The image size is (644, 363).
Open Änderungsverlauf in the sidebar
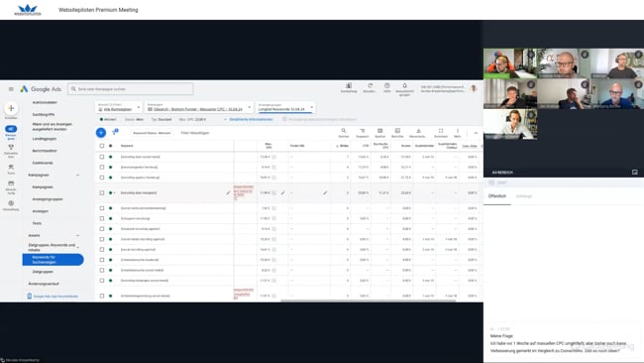(44, 284)
